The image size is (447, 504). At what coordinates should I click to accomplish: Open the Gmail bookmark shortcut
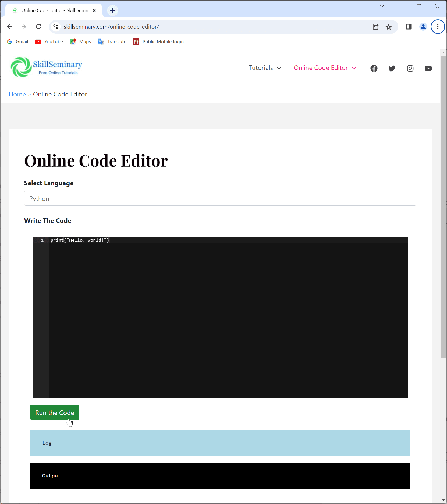17,41
